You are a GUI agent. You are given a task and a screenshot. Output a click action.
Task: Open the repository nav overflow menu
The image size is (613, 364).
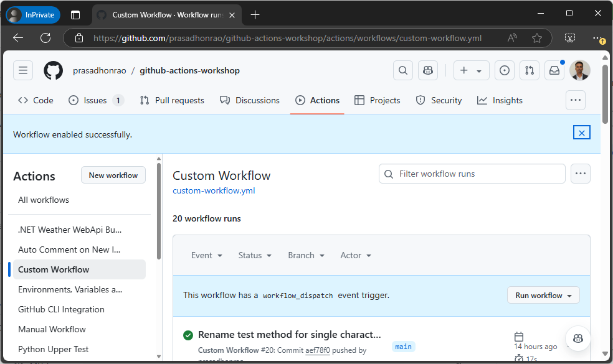tap(576, 100)
